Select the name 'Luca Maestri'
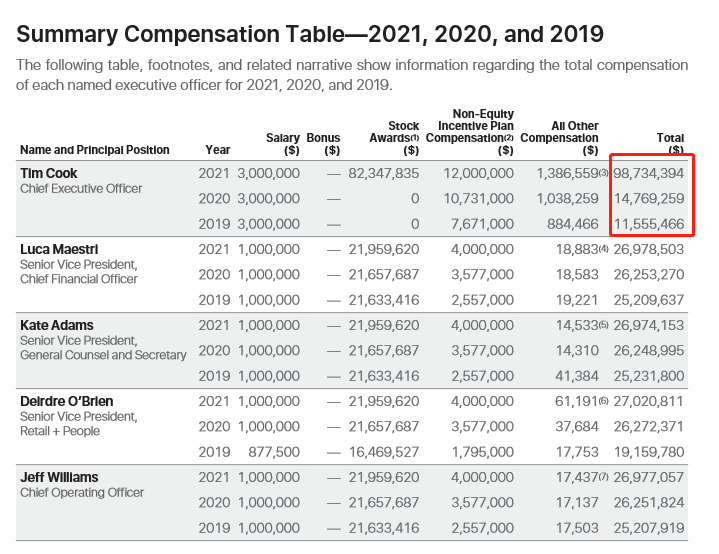 tap(59, 249)
